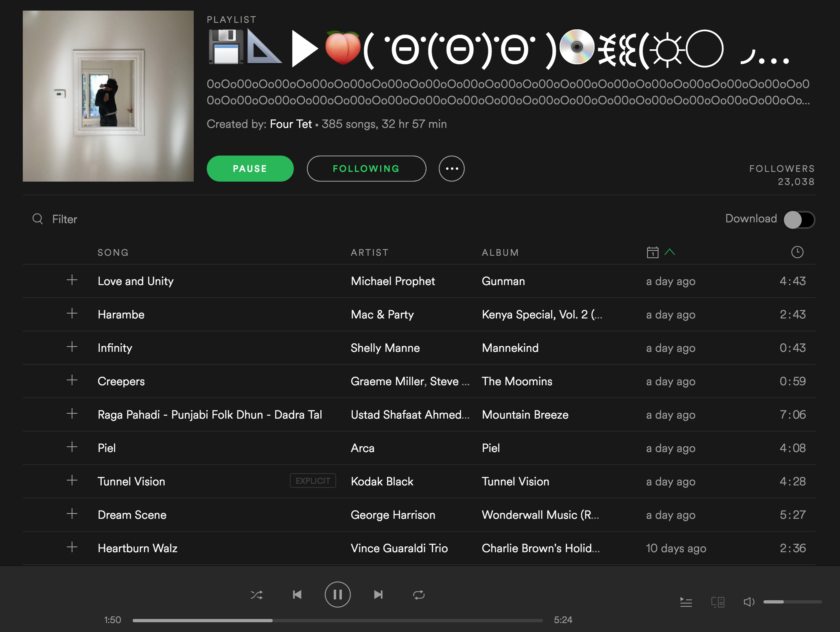Open artist Michael Prophet
The image size is (840, 632).
coord(393,281)
